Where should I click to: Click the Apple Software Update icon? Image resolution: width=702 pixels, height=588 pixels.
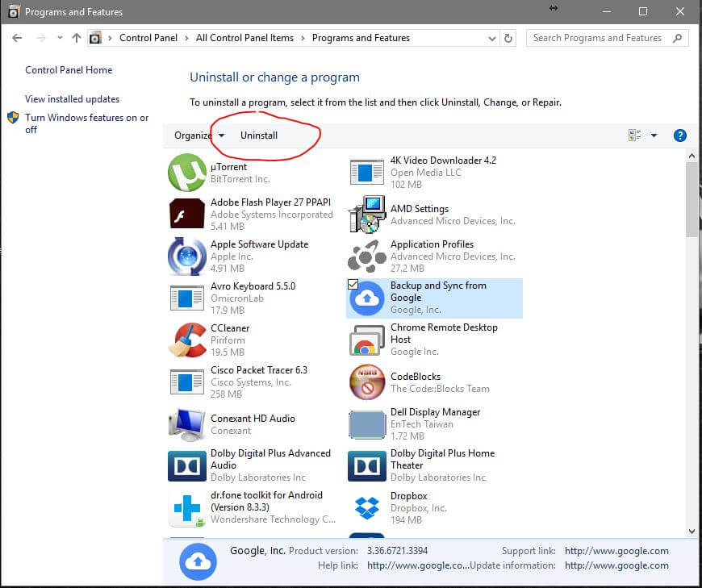187,256
